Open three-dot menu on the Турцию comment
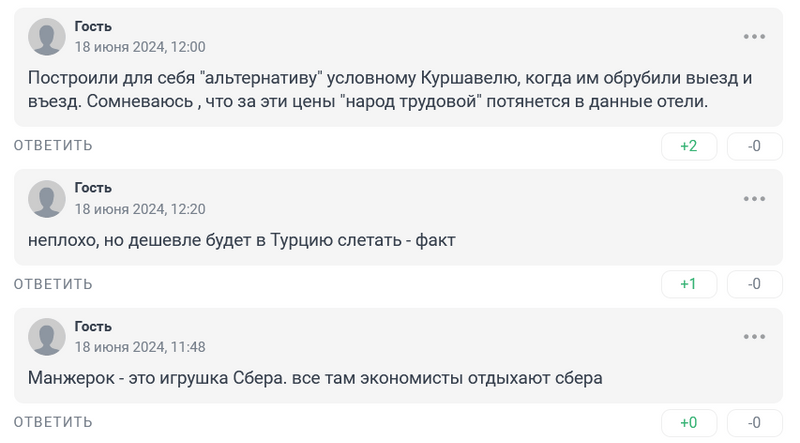This screenshot has height=443, width=800. [x=754, y=199]
